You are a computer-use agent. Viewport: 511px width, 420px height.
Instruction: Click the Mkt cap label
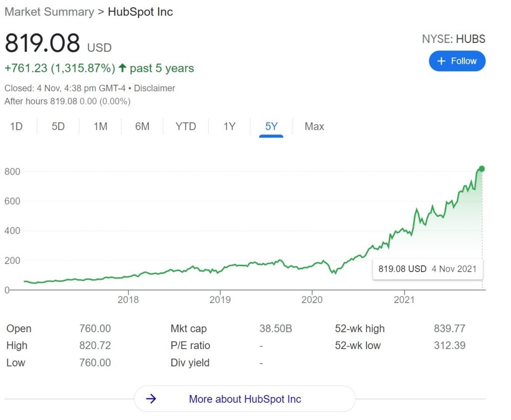(189, 329)
